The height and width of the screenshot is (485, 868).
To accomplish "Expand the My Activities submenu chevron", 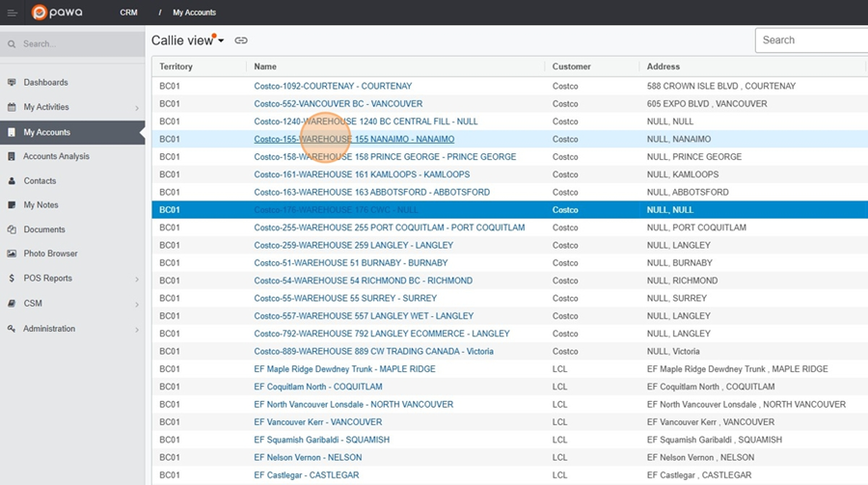I will (137, 108).
